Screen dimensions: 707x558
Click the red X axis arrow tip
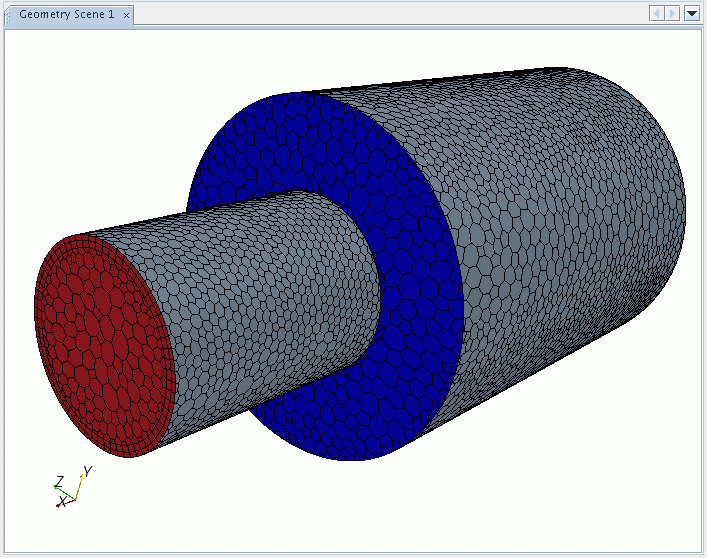pos(59,505)
